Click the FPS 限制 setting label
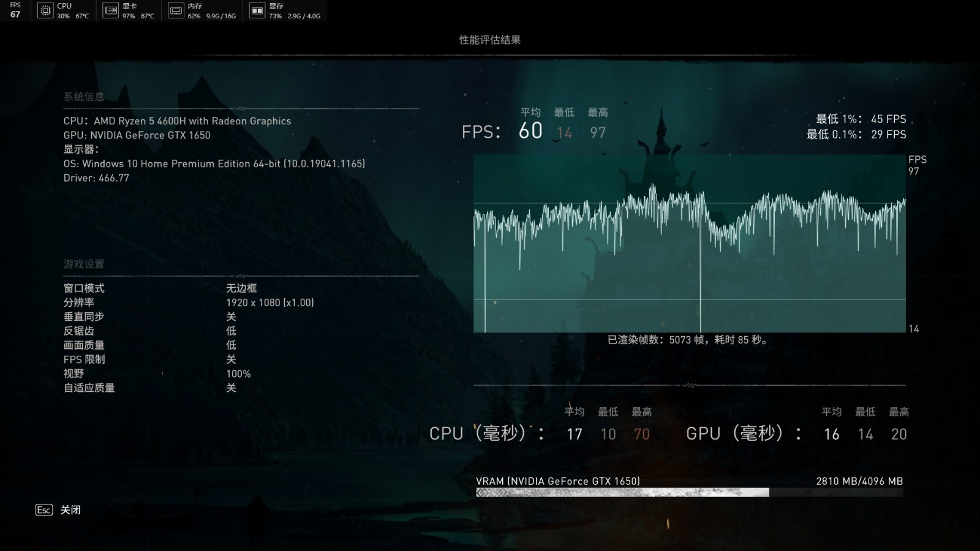The height and width of the screenshot is (551, 980). click(x=85, y=359)
